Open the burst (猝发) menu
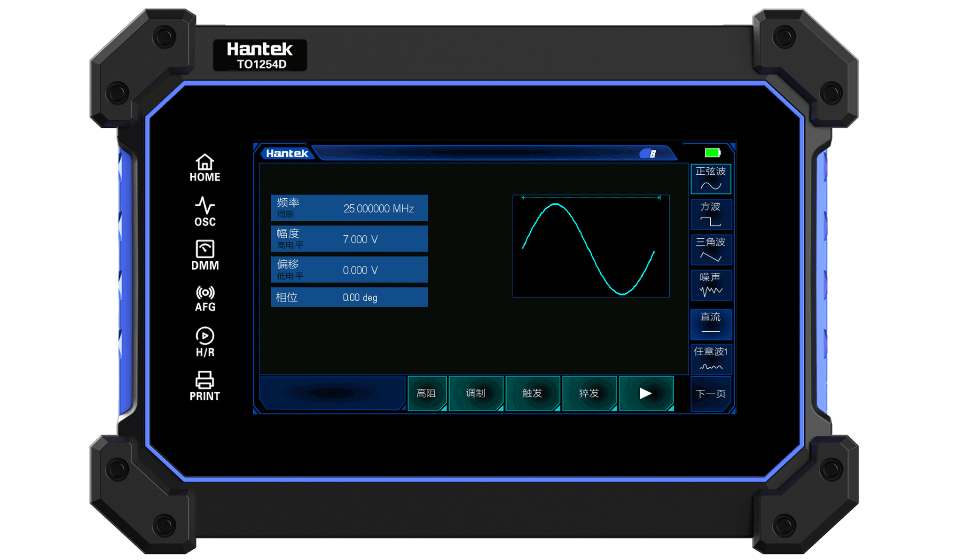Image resolution: width=957 pixels, height=560 pixels. pos(589,393)
